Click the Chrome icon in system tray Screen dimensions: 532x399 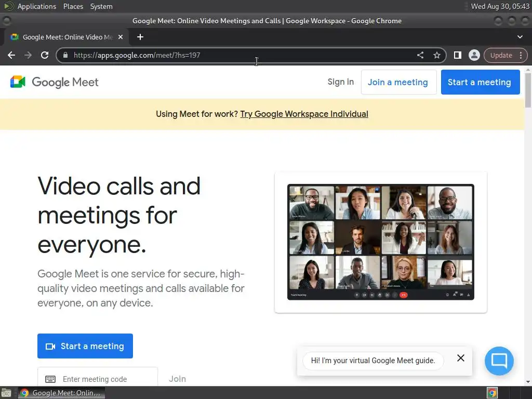pos(492,393)
